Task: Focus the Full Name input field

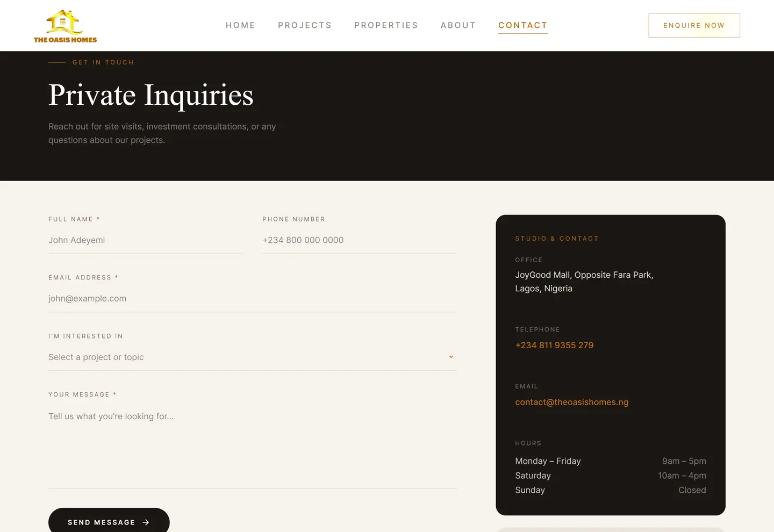Action: point(146,240)
